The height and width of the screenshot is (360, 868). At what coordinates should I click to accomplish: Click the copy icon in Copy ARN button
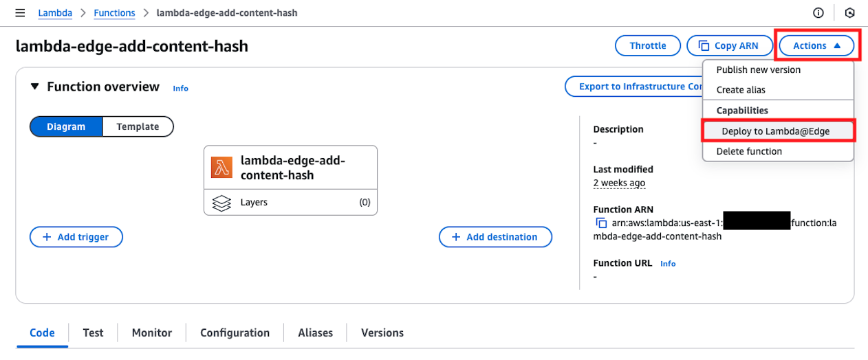click(x=704, y=46)
